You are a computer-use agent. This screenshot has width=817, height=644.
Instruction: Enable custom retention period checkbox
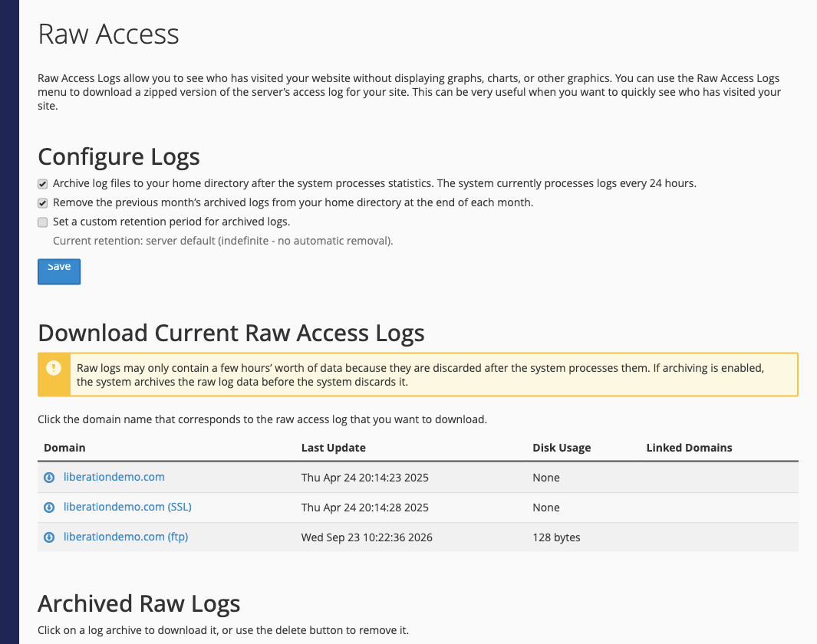coord(43,222)
